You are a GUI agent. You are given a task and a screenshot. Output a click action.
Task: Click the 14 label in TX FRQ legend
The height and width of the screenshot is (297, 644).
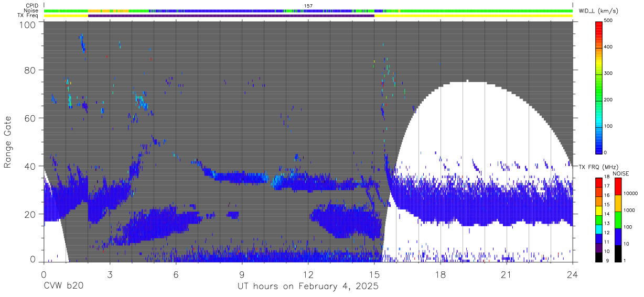(606, 214)
